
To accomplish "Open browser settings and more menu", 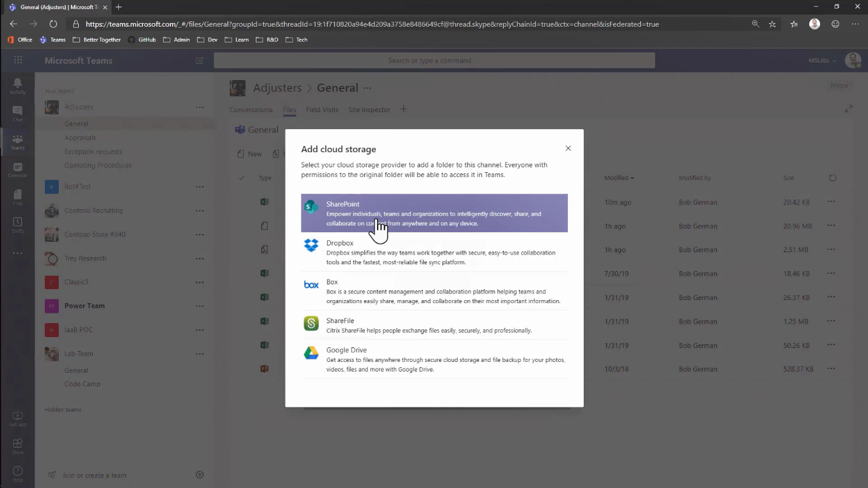I will (855, 24).
